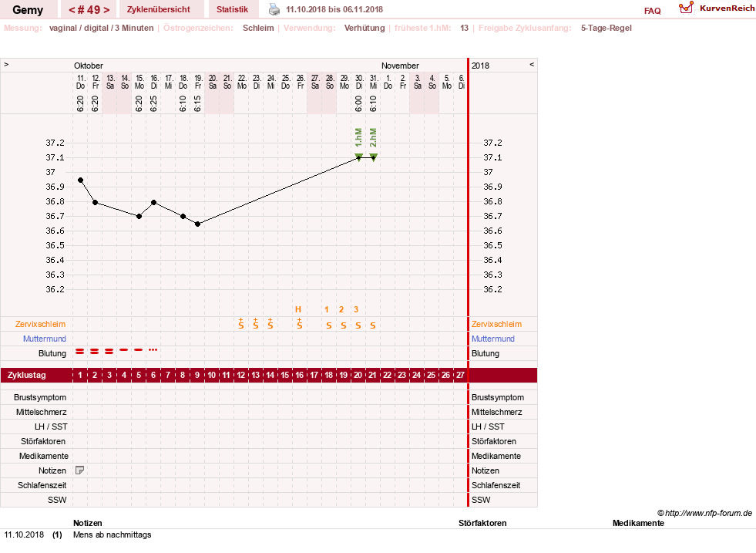Click the left Muttermund row label
756x553 pixels.
45,339
